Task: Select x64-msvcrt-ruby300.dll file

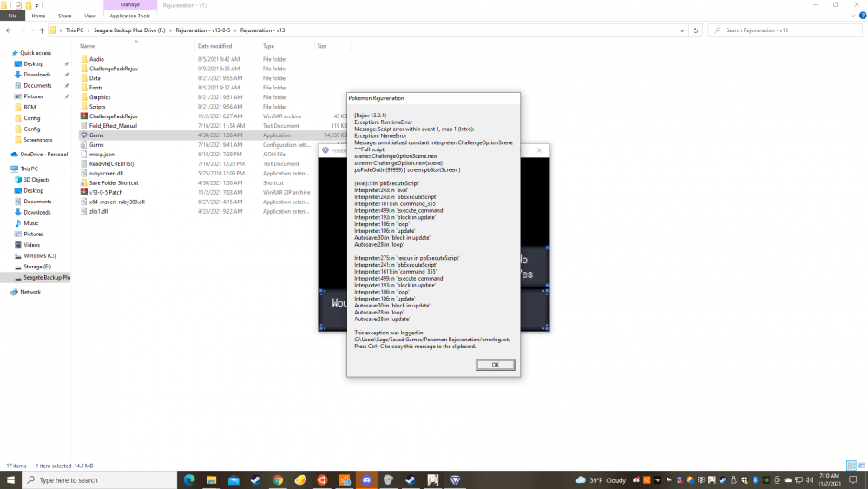Action: (117, 202)
